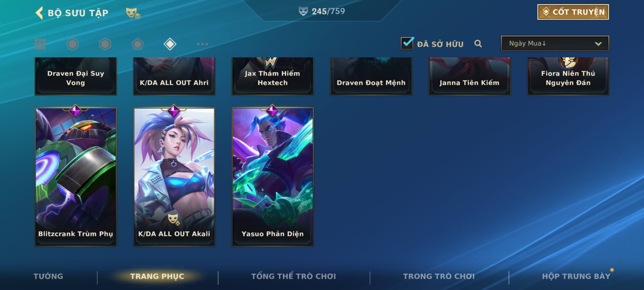Go back using the Bộ Sưu Tập arrow

39,13
